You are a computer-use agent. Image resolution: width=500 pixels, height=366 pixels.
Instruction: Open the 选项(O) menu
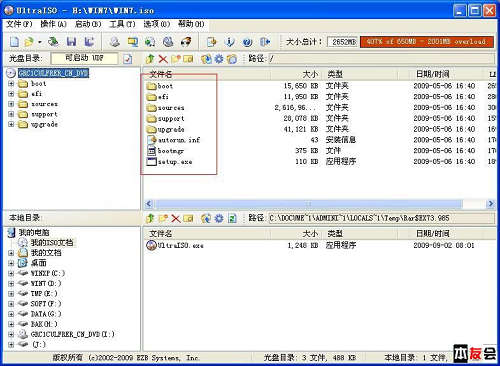(157, 24)
